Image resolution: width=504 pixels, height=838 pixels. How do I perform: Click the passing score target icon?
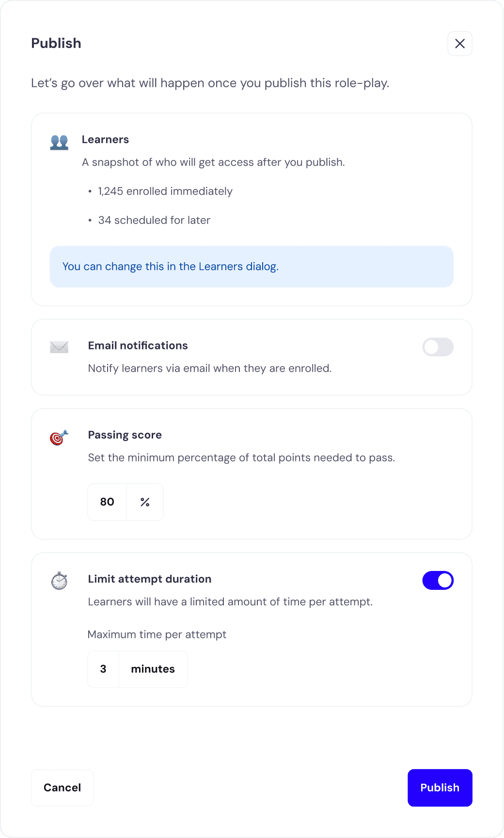[59, 437]
